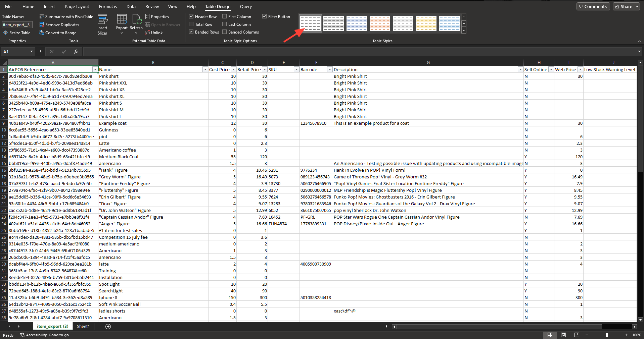
Task: Open SKU filter dropdown
Action: coord(296,69)
